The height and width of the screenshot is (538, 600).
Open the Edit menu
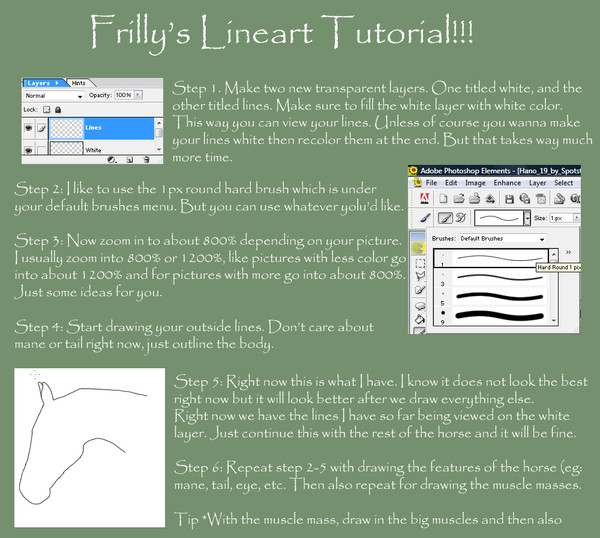(x=451, y=183)
